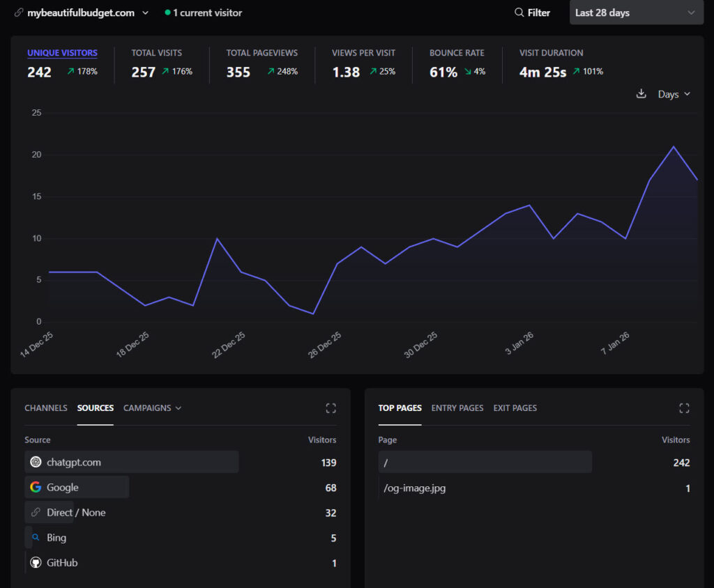The image size is (714, 588).
Task: Select the Exit Pages tab
Action: tap(515, 408)
